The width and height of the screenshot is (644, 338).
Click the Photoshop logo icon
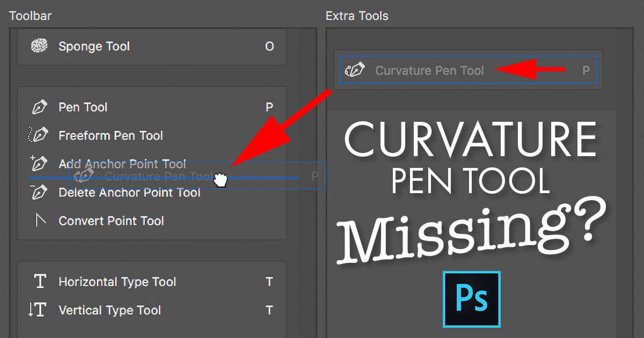(471, 300)
